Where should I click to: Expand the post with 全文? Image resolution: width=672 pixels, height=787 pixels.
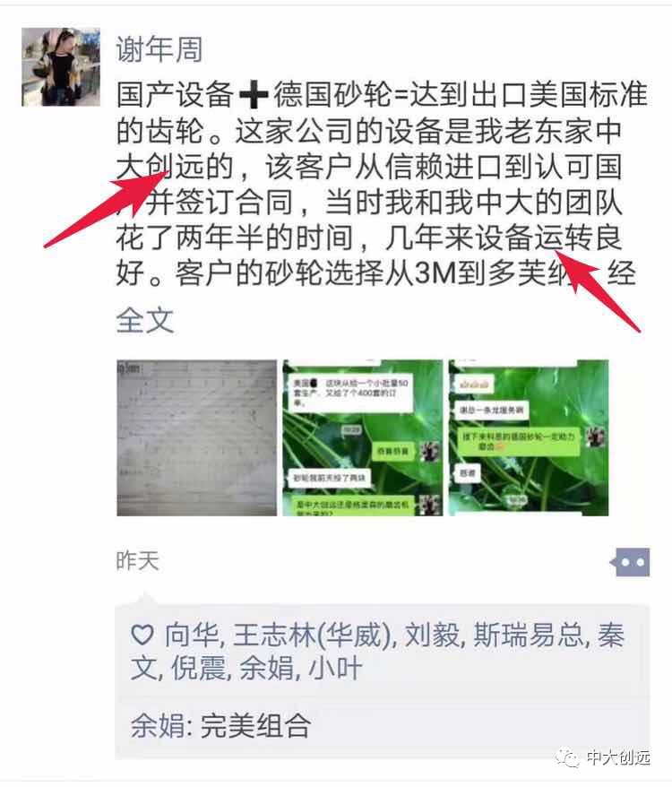click(x=145, y=320)
